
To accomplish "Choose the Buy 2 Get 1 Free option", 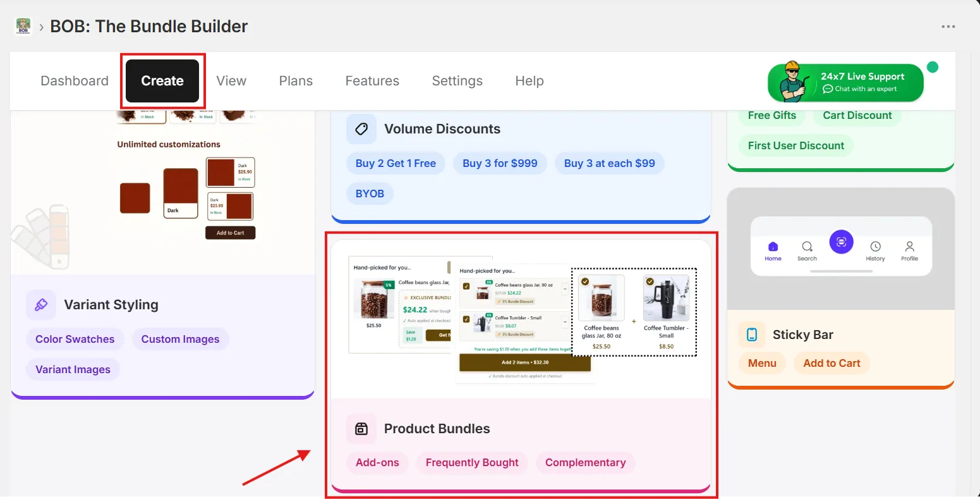I will pyautogui.click(x=396, y=163).
